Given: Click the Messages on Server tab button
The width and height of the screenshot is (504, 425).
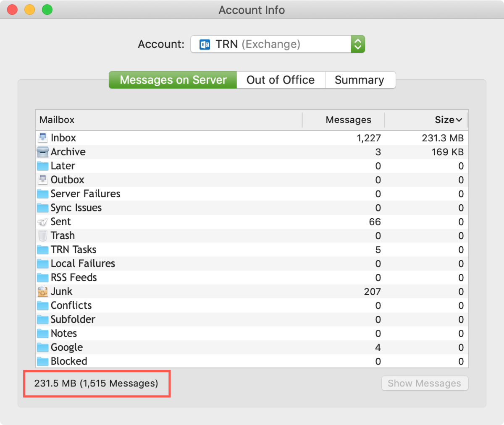Looking at the screenshot, I should coord(172,80).
